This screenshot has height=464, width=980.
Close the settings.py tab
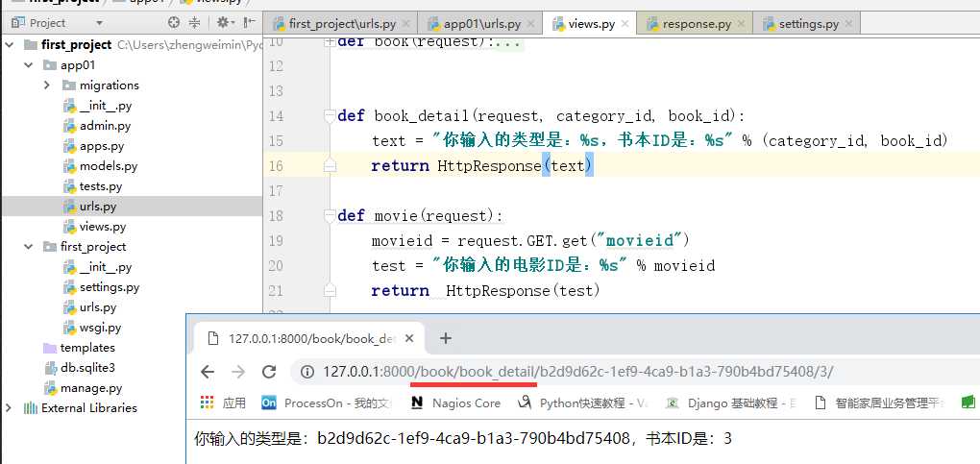(849, 24)
